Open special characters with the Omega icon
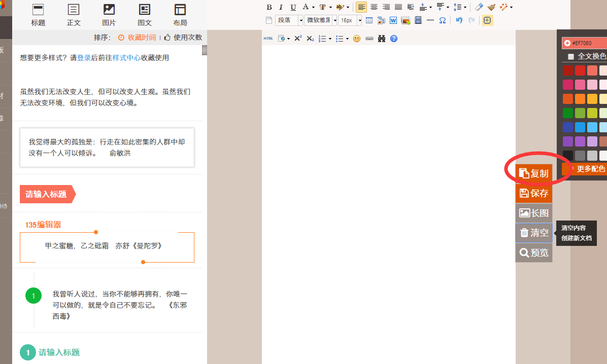607x364 pixels. coord(443,20)
